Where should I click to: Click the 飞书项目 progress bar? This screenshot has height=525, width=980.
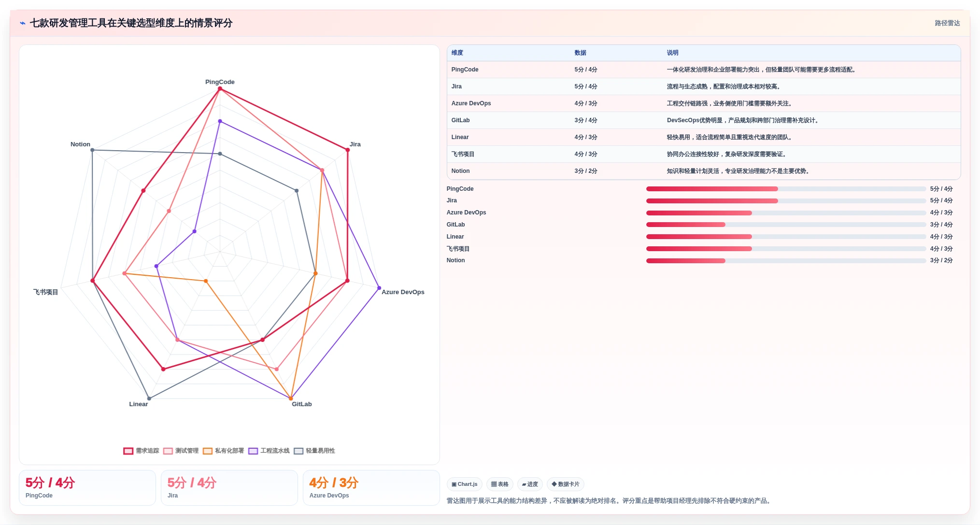(x=786, y=249)
